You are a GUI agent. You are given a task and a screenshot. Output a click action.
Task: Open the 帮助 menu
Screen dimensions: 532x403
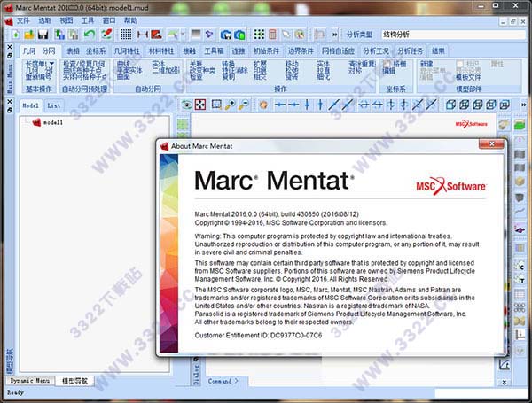coord(130,21)
